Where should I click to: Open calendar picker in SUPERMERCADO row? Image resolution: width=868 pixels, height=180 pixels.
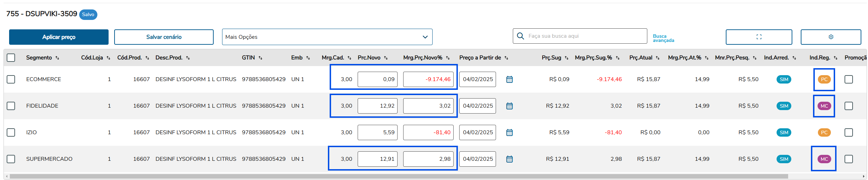[x=509, y=159]
